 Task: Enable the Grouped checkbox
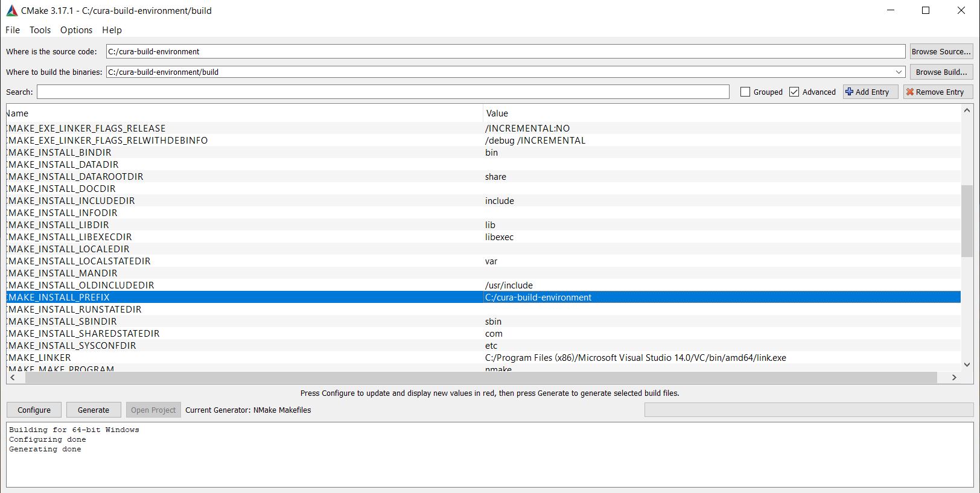click(745, 92)
